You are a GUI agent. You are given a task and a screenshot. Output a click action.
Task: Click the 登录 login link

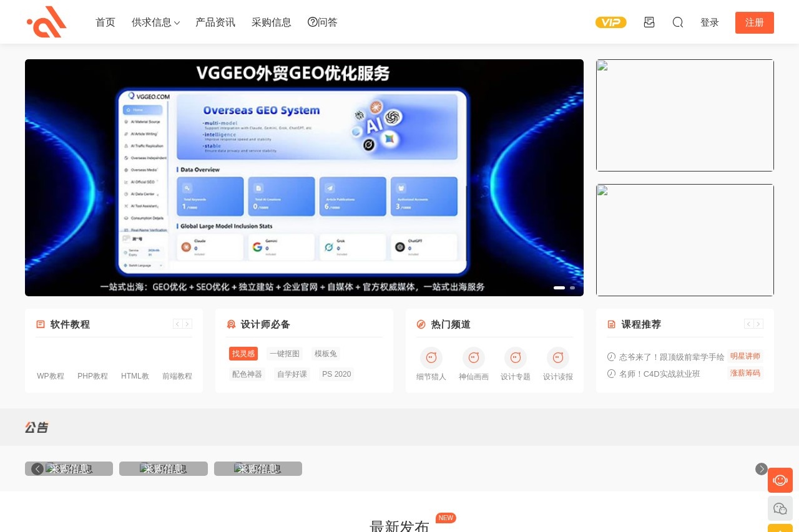(710, 22)
